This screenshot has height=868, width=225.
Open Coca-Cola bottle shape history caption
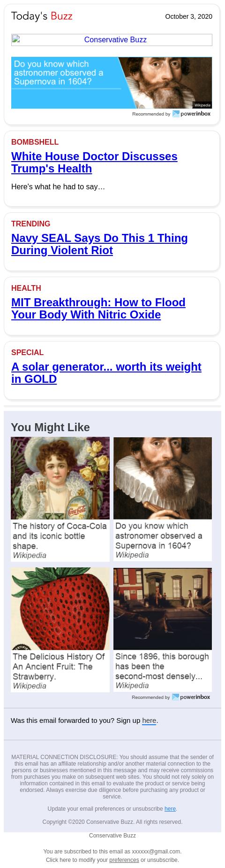click(x=60, y=536)
